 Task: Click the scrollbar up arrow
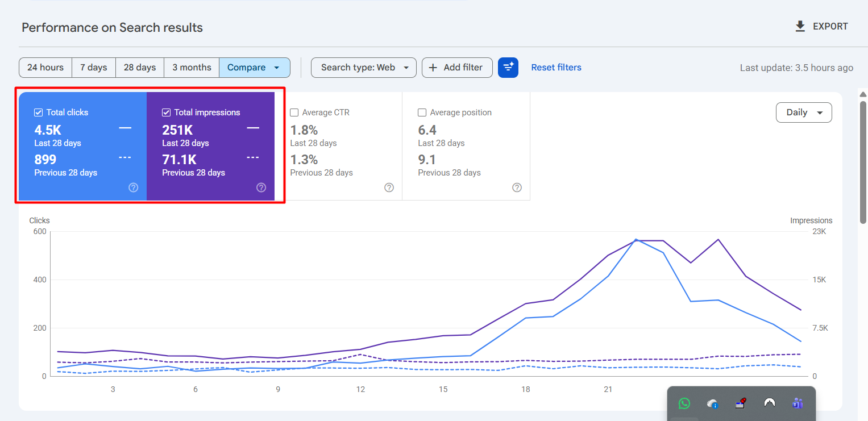point(863,94)
